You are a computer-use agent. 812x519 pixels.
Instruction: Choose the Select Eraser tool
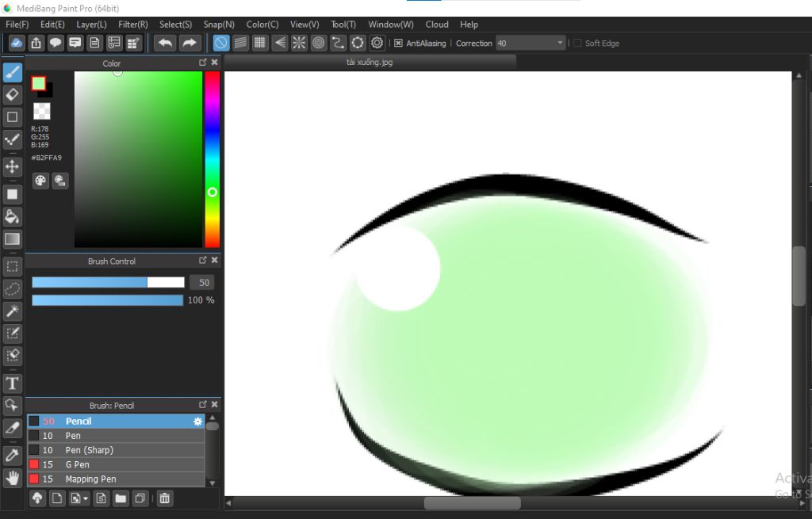(x=13, y=356)
